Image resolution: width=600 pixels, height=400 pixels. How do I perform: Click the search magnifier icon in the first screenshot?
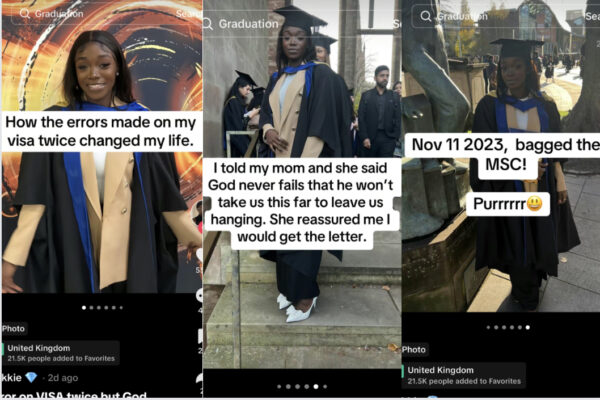(25, 14)
